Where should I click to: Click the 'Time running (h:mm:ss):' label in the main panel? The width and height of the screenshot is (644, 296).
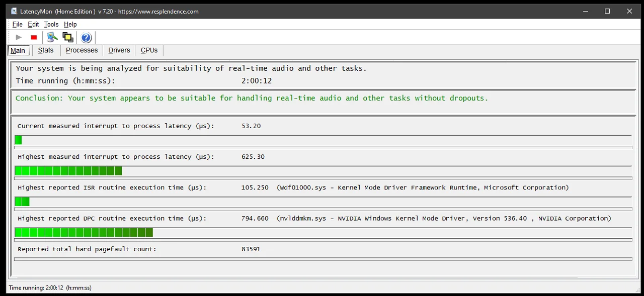[x=65, y=81]
